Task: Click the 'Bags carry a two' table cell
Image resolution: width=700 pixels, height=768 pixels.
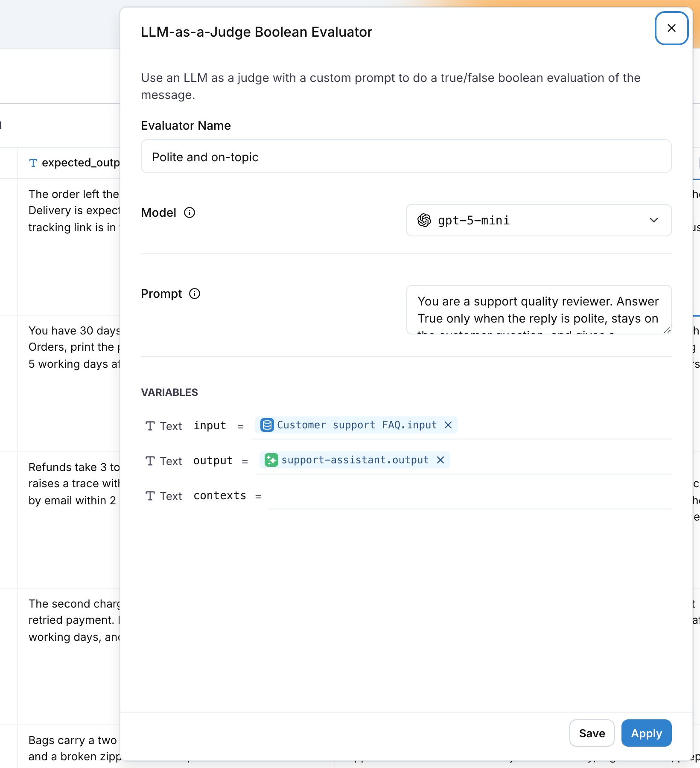Action: click(x=69, y=747)
